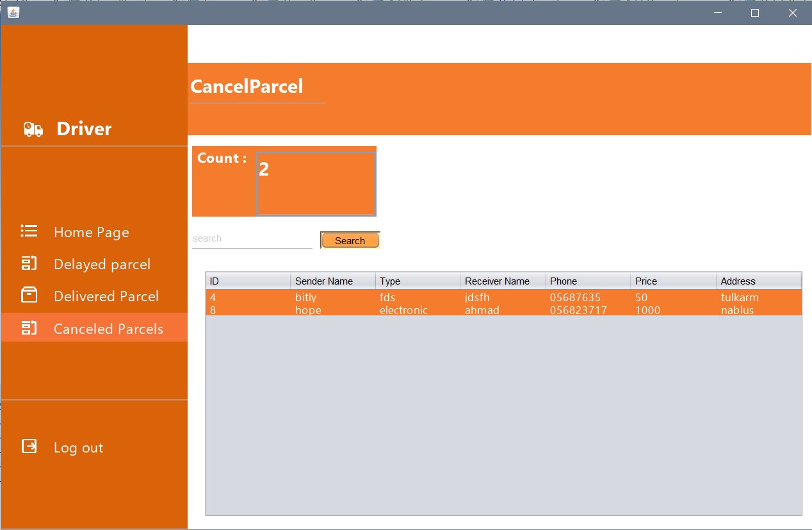Click the Log out arrow icon
Screen dimensions: 812x530
29,446
